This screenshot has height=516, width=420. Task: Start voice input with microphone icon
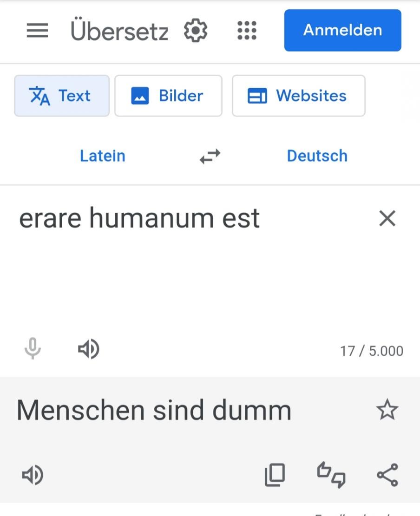point(33,348)
